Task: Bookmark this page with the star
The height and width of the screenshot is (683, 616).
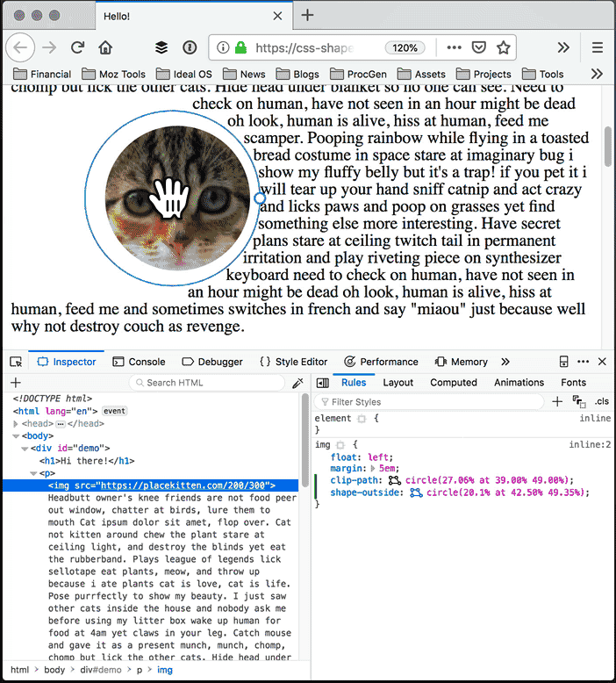Action: 504,47
